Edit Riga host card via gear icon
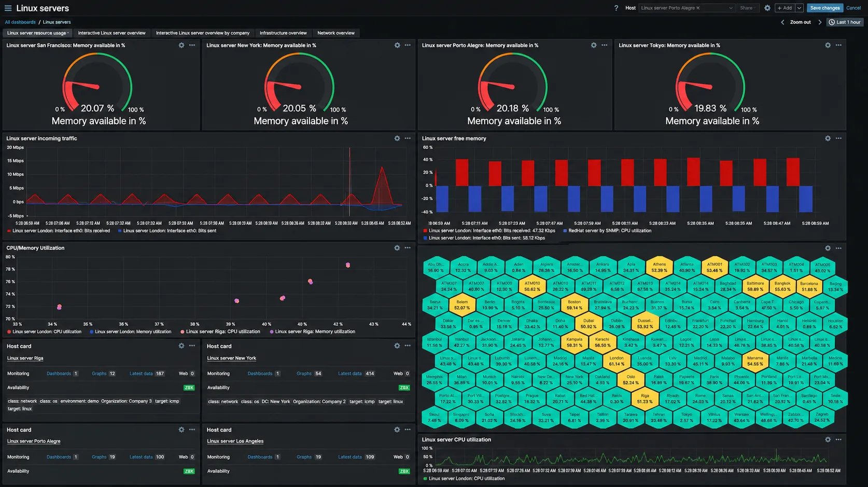The image size is (868, 487). click(x=181, y=346)
